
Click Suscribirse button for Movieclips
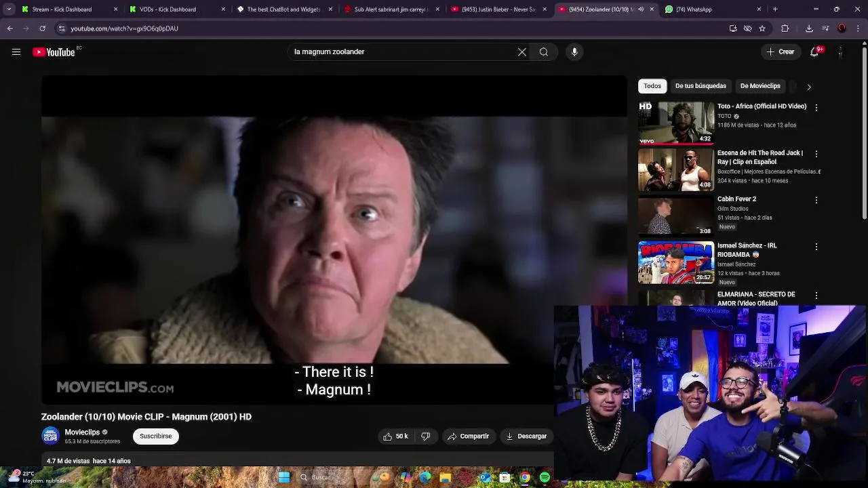[156, 436]
